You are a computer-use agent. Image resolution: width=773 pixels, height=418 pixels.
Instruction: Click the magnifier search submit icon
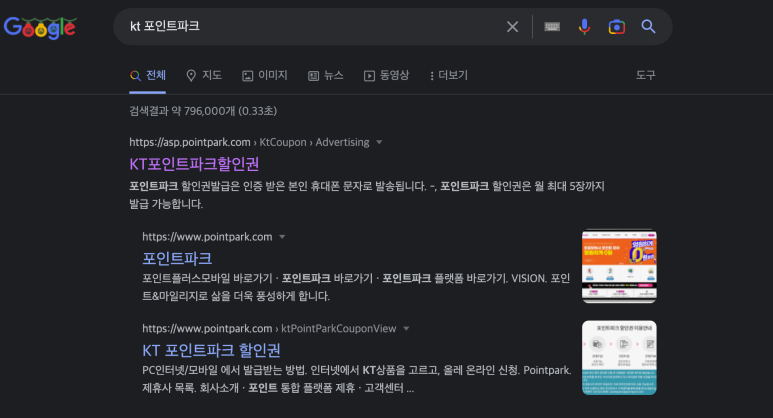tap(648, 27)
